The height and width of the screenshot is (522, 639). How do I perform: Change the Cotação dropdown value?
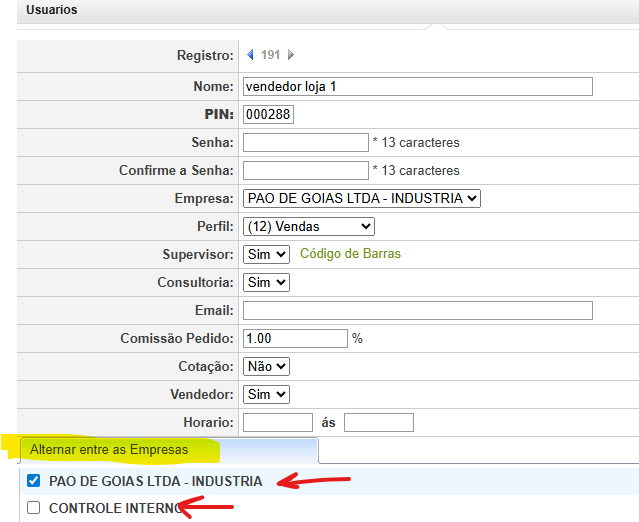click(266, 366)
